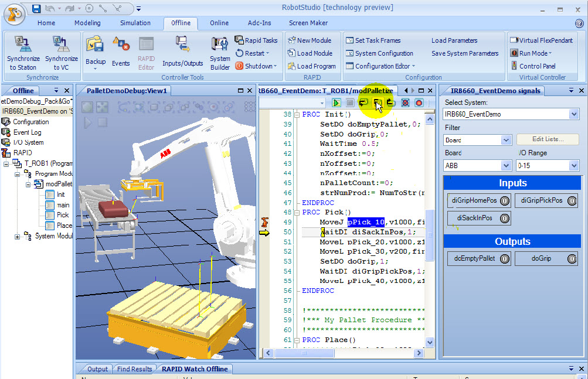Click Synchronize to VC icon
The height and width of the screenshot is (379, 588).
[61, 45]
